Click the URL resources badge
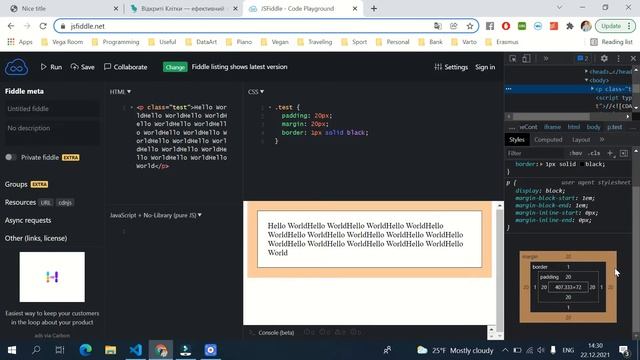This screenshot has width=640, height=360. pos(46,202)
